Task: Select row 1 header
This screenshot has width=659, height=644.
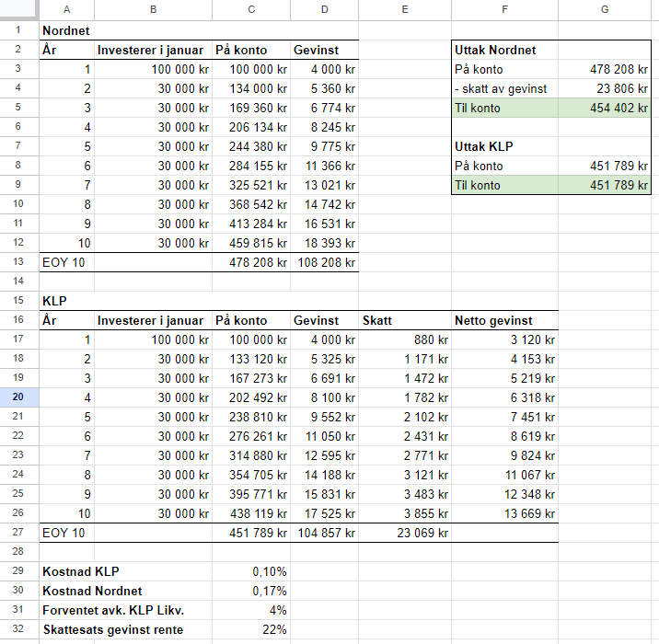Action: [x=19, y=30]
